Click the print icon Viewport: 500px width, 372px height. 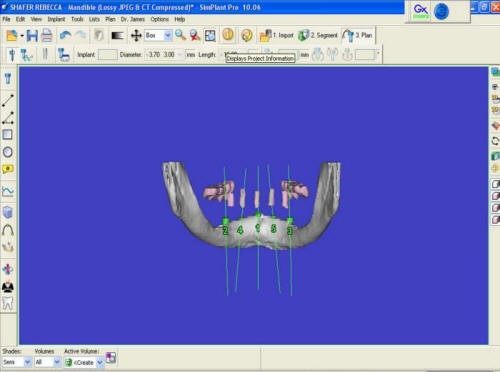tap(47, 35)
